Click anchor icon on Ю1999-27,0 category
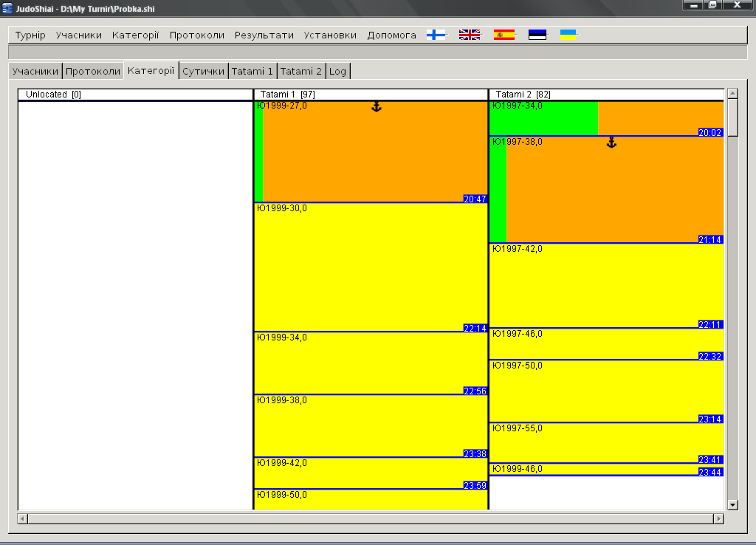The image size is (756, 545). [x=376, y=107]
